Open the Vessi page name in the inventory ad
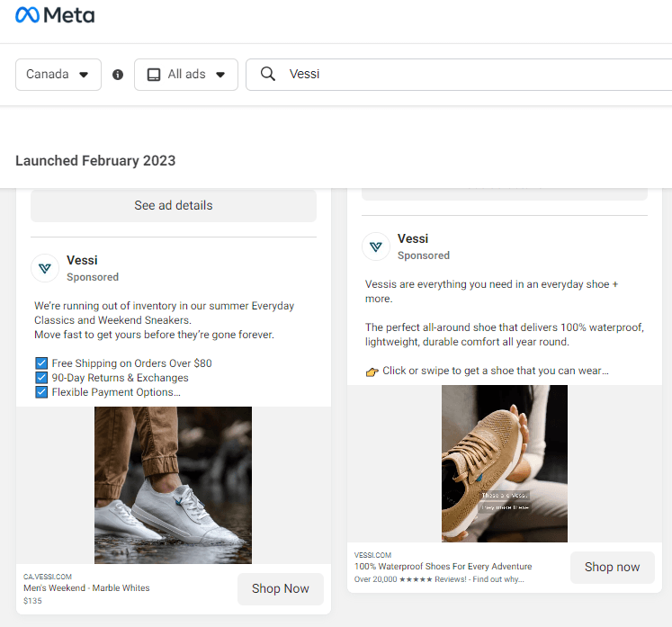Image resolution: width=672 pixels, height=627 pixels. coord(82,260)
